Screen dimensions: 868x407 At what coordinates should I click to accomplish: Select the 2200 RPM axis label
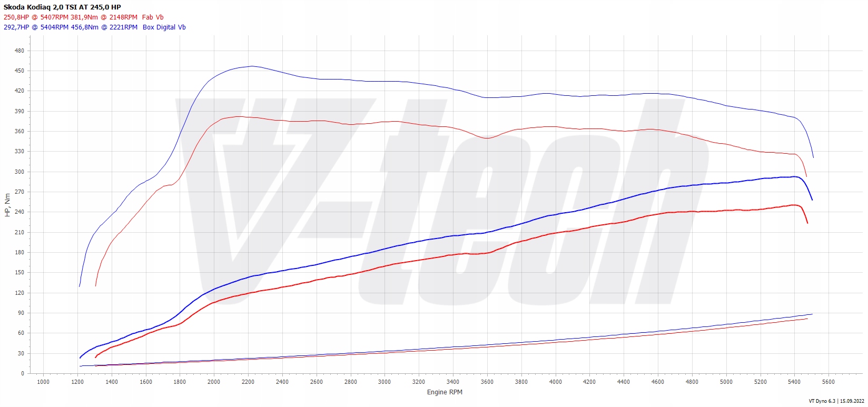point(248,382)
